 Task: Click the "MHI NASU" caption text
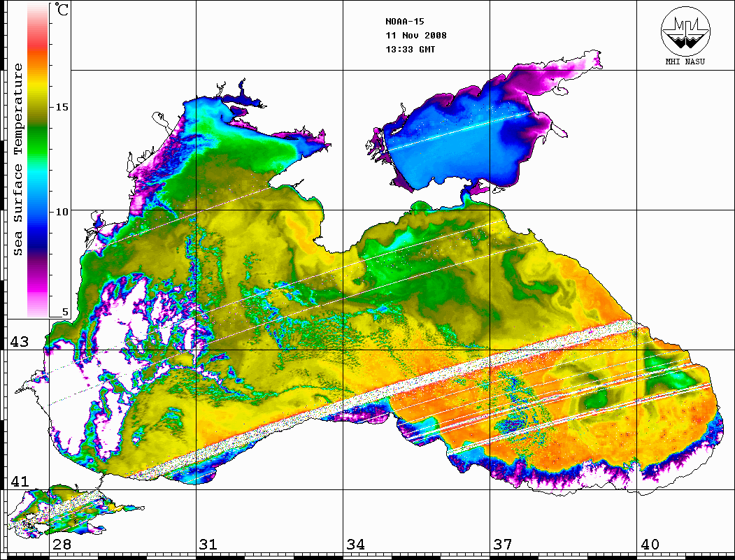685,62
